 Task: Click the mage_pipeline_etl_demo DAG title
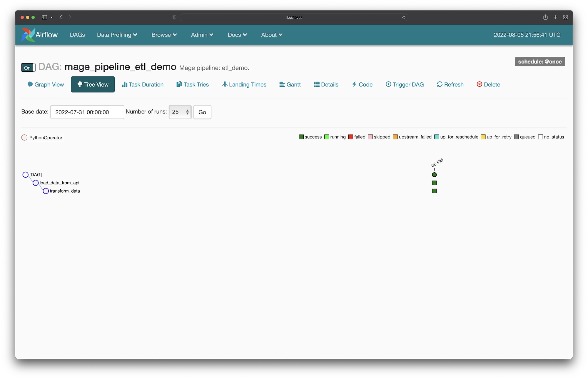point(121,67)
